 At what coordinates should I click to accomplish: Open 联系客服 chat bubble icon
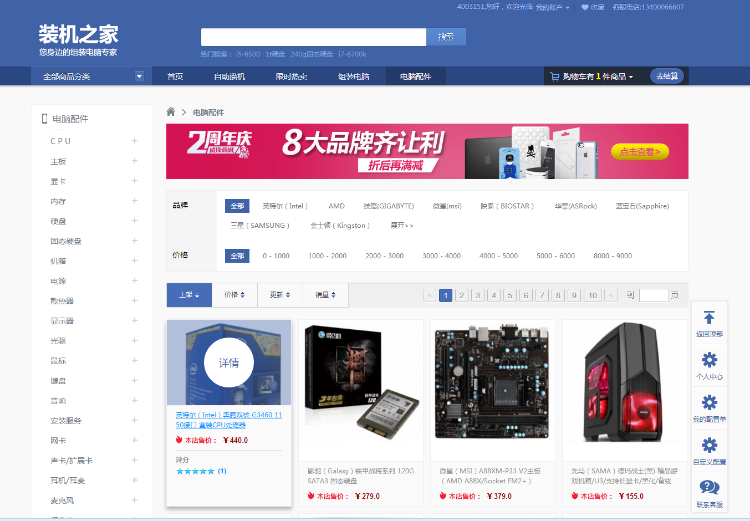tap(709, 487)
